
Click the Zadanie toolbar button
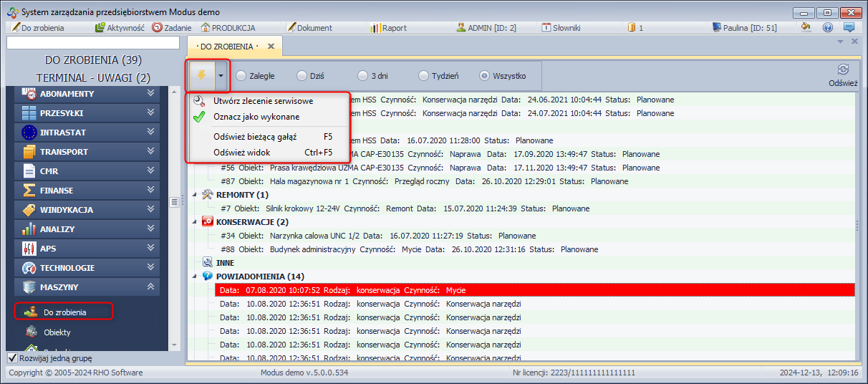coord(172,28)
